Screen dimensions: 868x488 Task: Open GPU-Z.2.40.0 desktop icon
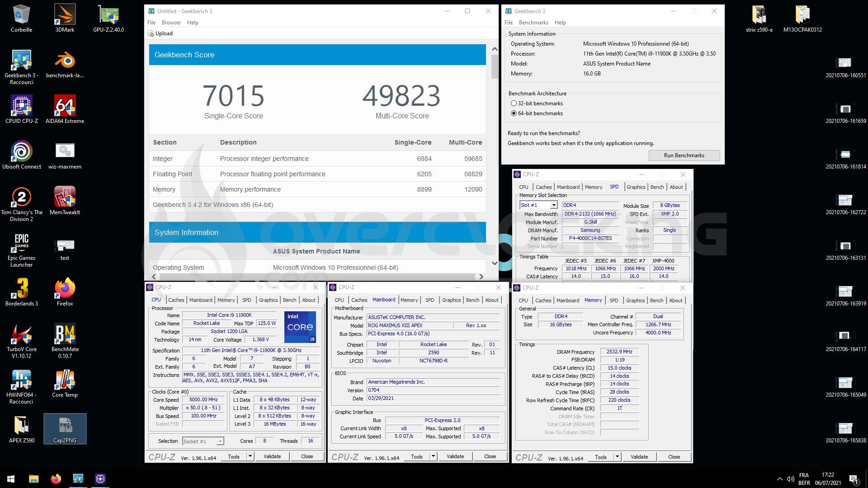108,18
